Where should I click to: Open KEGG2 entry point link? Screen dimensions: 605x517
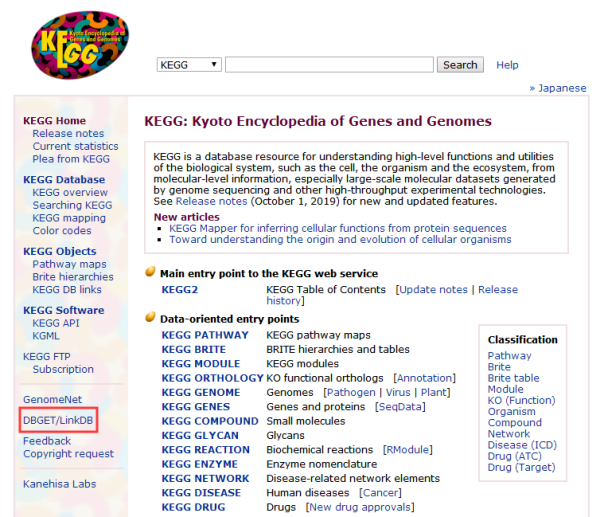[x=180, y=290]
